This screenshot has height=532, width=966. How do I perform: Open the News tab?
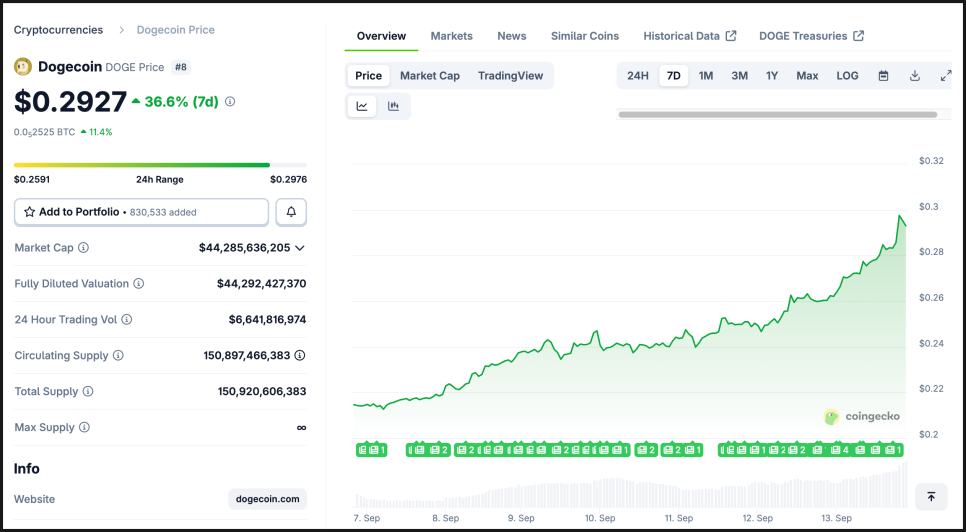point(512,36)
